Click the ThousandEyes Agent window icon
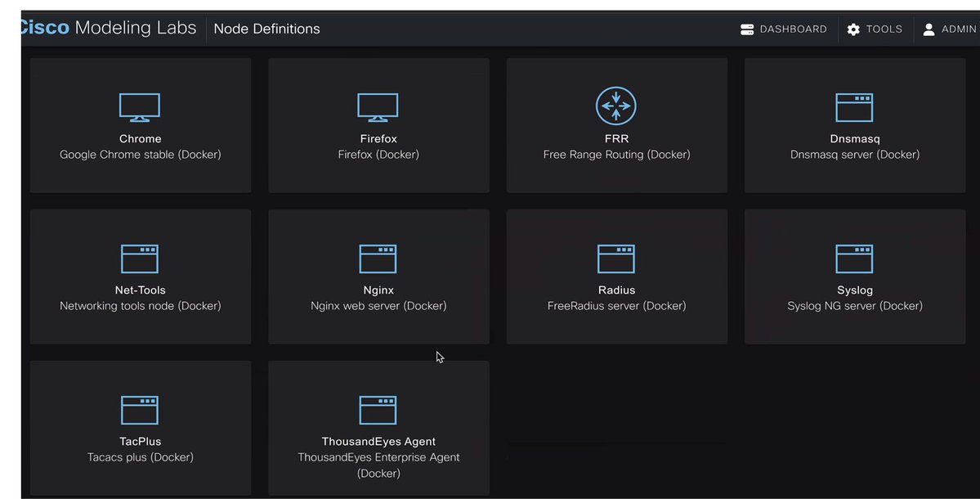Viewport: 980px width, 499px height. (x=378, y=410)
